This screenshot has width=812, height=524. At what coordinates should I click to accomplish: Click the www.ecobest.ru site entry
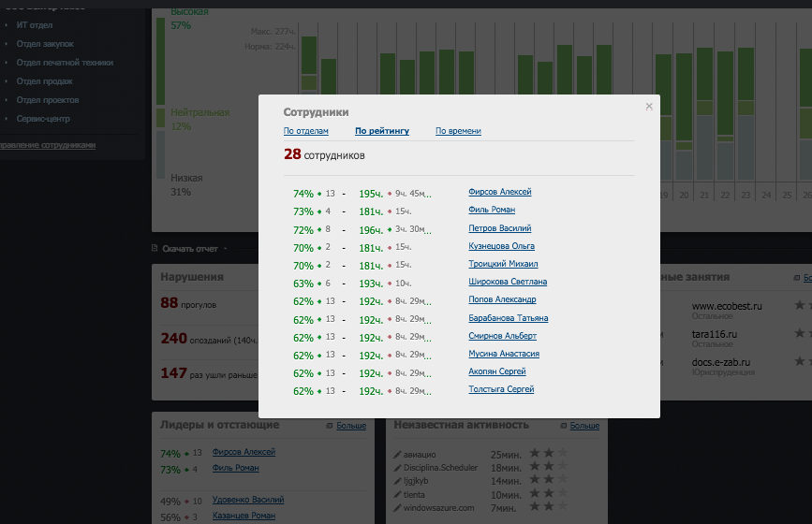727,306
